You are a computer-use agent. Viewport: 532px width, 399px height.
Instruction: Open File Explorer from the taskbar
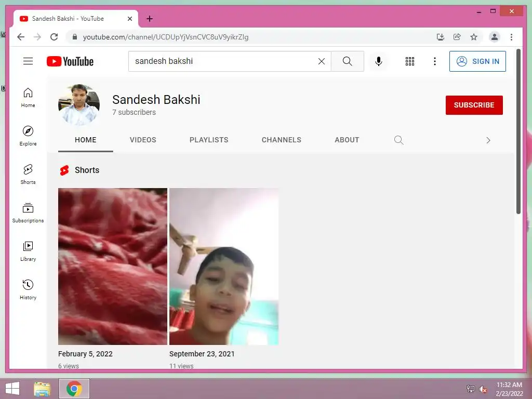[42, 389]
